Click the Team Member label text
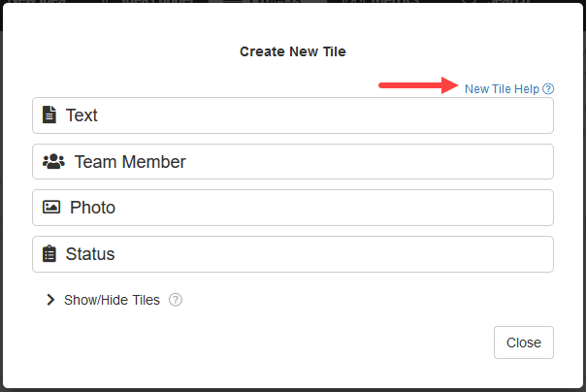The width and height of the screenshot is (586, 392). pyautogui.click(x=130, y=162)
